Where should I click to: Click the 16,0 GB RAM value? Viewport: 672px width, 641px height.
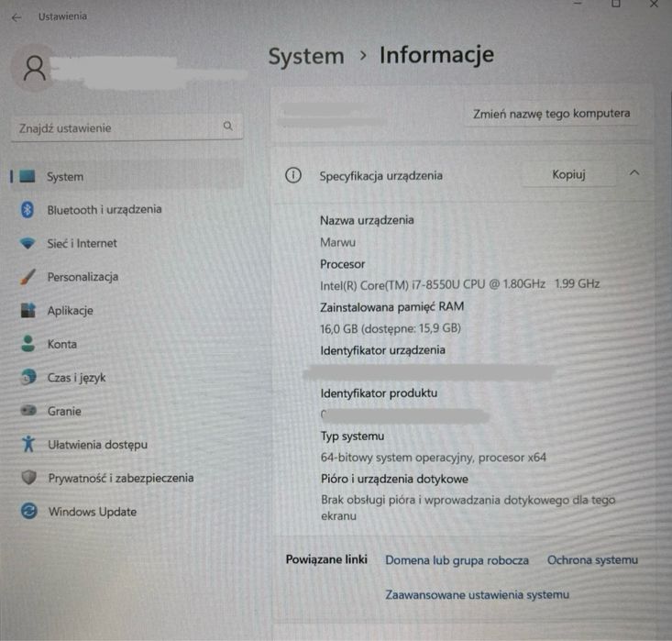tap(391, 328)
